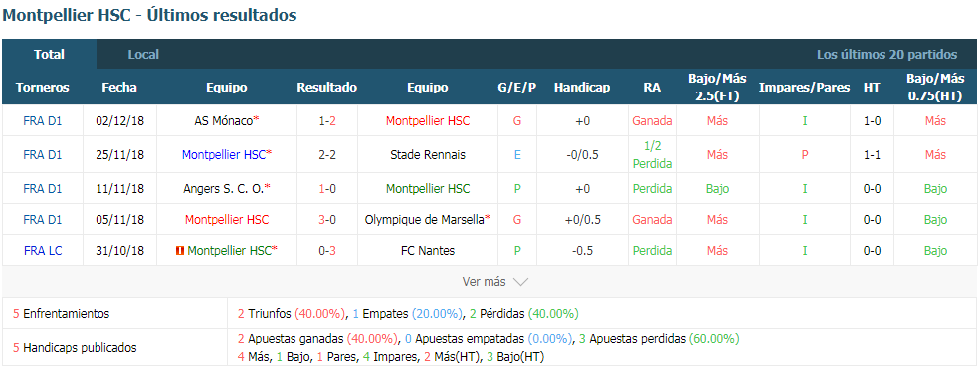Open the 3-0 result against Marsella
The height and width of the screenshot is (367, 980).
pyautogui.click(x=327, y=220)
